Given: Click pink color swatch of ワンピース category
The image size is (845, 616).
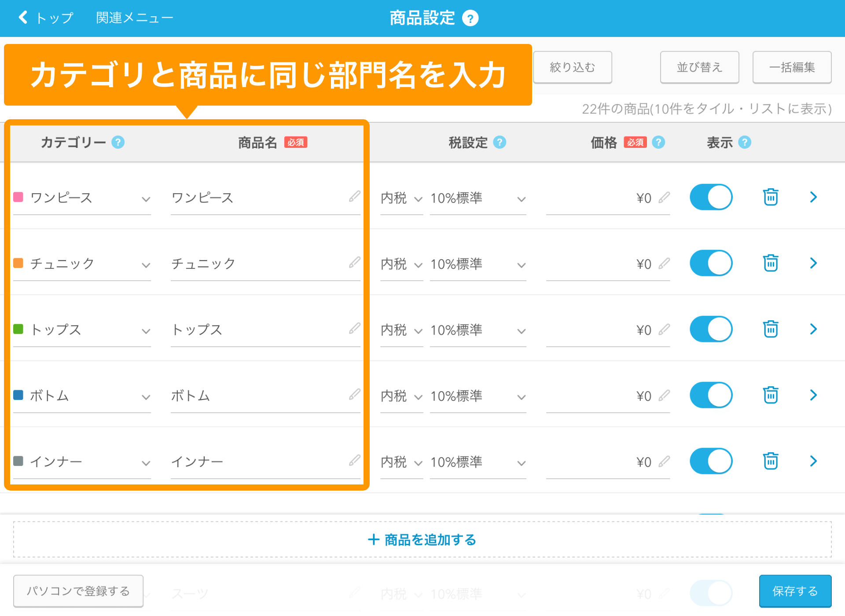Looking at the screenshot, I should click(x=18, y=197).
